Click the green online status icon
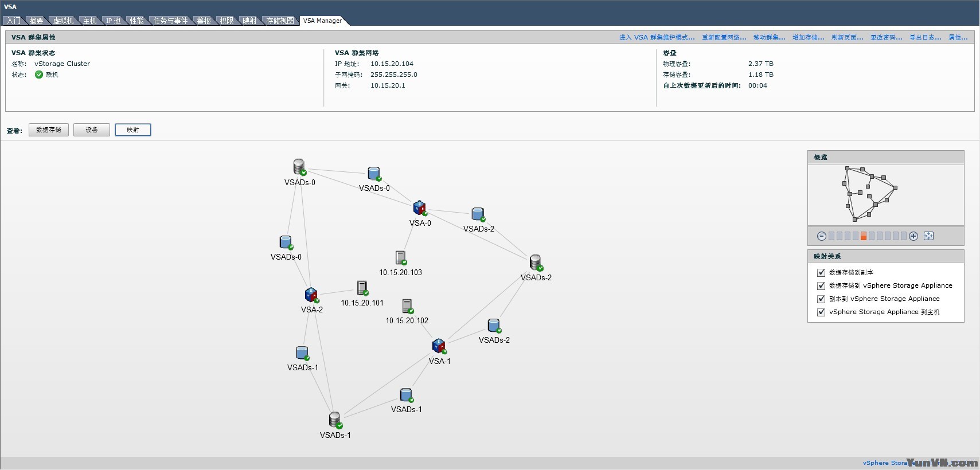 [x=39, y=75]
